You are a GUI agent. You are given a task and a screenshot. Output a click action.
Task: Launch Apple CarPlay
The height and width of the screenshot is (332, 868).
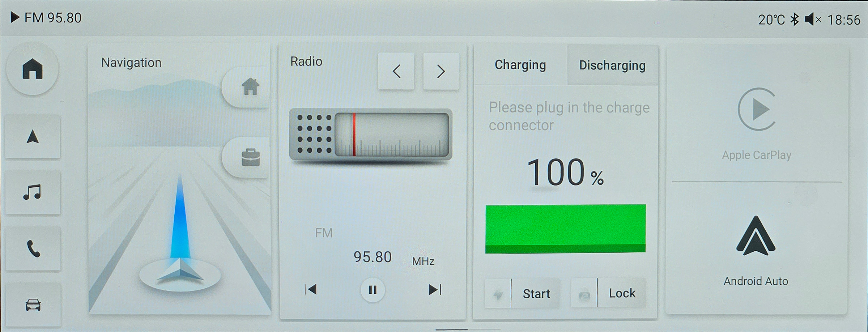(757, 124)
